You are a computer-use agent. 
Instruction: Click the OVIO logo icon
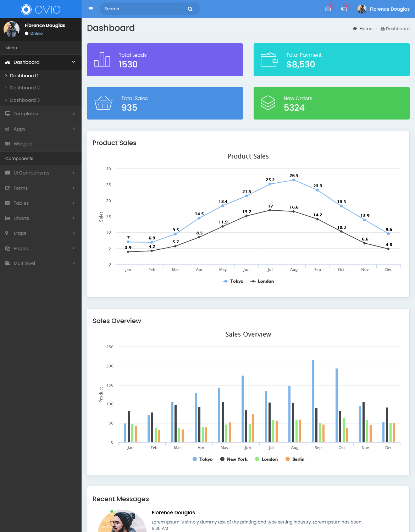(x=26, y=9)
